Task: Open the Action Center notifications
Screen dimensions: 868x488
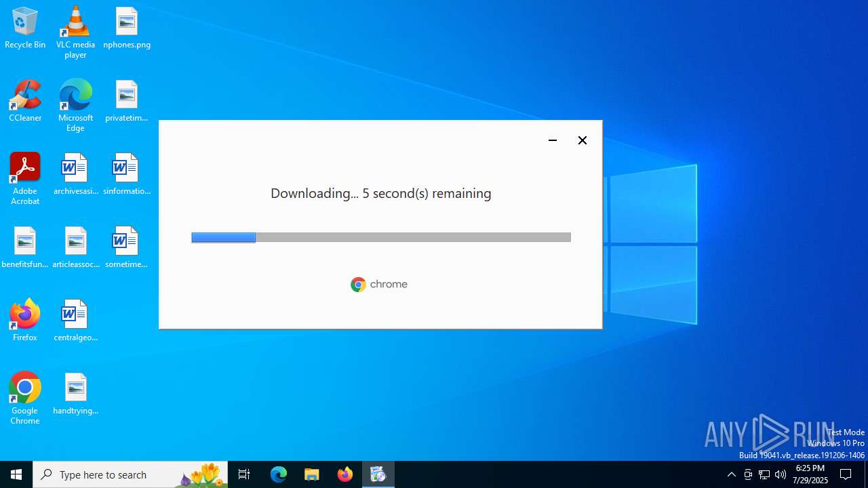Action: click(846, 474)
